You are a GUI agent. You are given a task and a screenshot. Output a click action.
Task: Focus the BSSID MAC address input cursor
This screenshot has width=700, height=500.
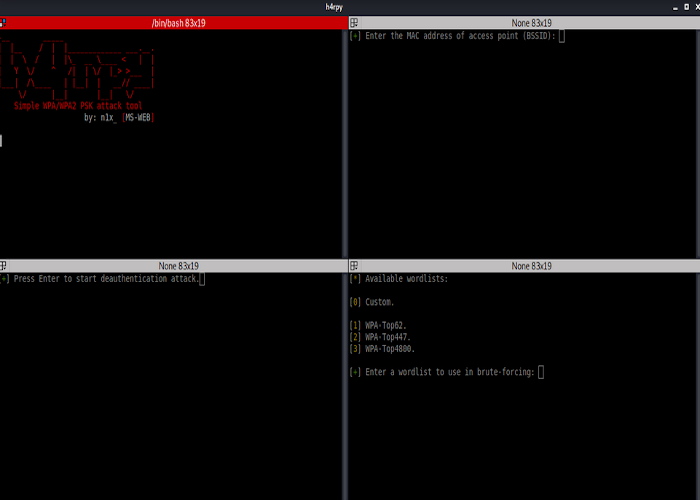pyautogui.click(x=562, y=36)
